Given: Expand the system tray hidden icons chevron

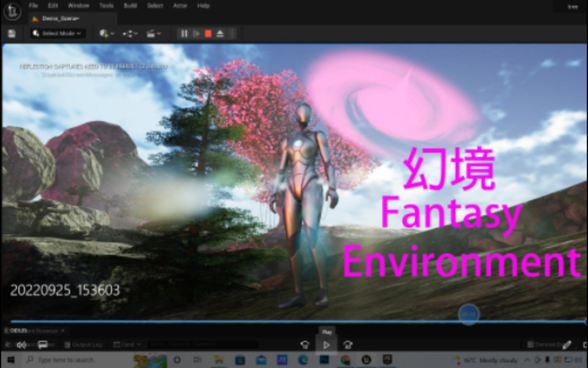Looking at the screenshot, I should (x=527, y=360).
